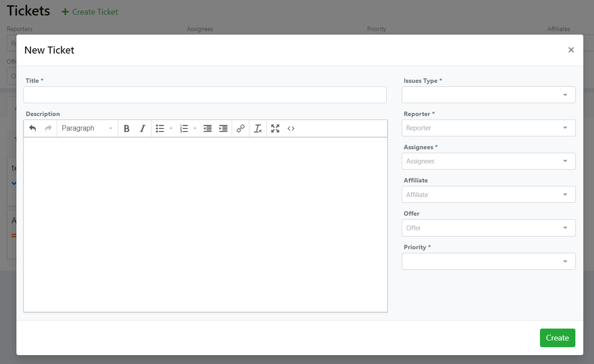Open the Paragraph style selector
Viewport: 594px width, 364px height.
[87, 128]
